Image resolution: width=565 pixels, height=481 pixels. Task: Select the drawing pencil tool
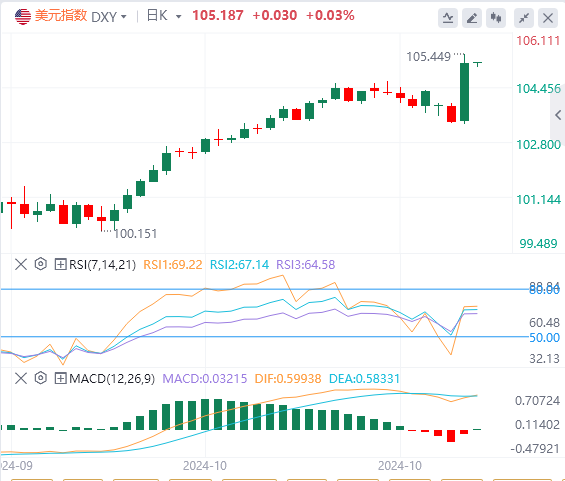472,18
